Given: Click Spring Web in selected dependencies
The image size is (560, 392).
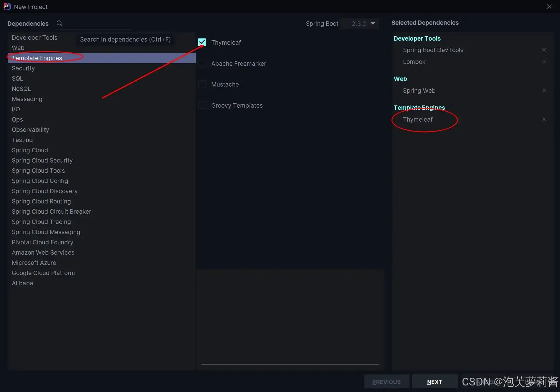Looking at the screenshot, I should tap(419, 91).
